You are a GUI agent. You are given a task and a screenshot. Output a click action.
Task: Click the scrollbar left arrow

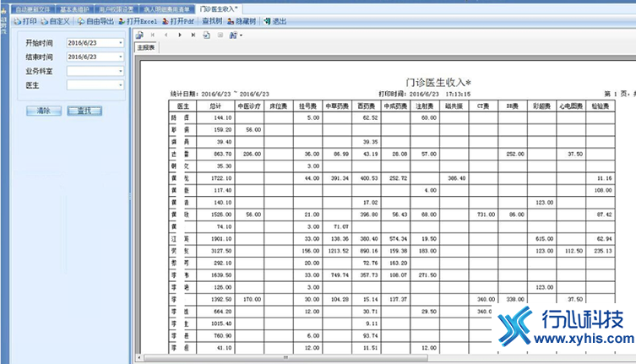[x=139, y=357]
